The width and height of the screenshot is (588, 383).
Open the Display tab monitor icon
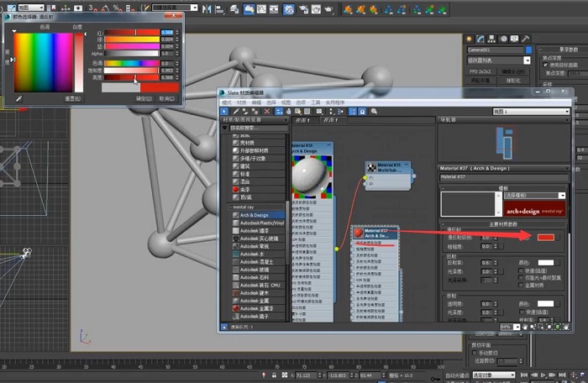click(514, 39)
